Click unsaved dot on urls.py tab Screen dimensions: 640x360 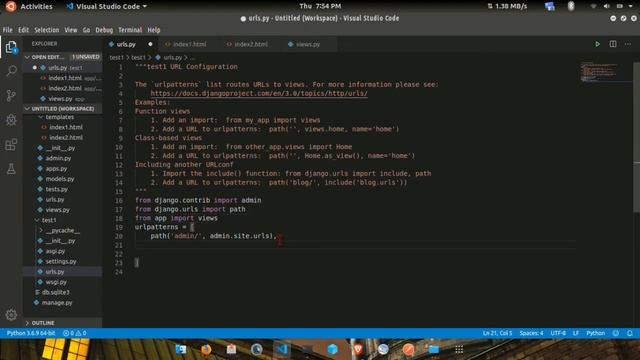coord(150,44)
